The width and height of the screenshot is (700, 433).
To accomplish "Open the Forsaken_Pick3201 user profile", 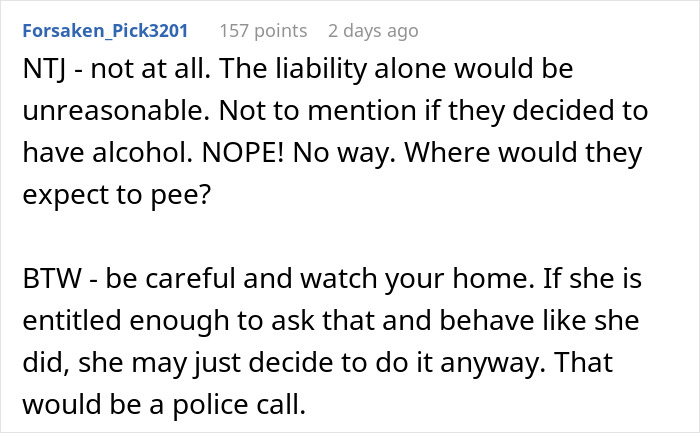I will click(x=103, y=31).
